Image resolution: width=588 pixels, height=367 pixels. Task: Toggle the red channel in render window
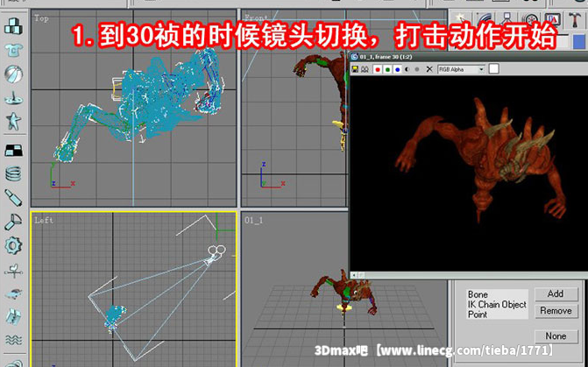click(378, 69)
